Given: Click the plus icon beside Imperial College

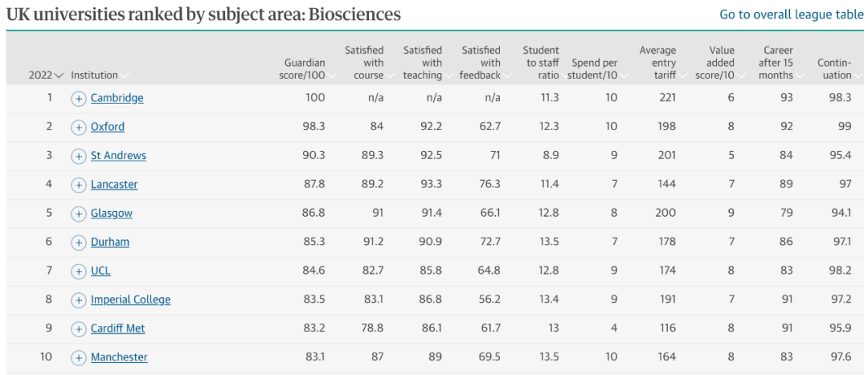Looking at the screenshot, I should coord(79,300).
